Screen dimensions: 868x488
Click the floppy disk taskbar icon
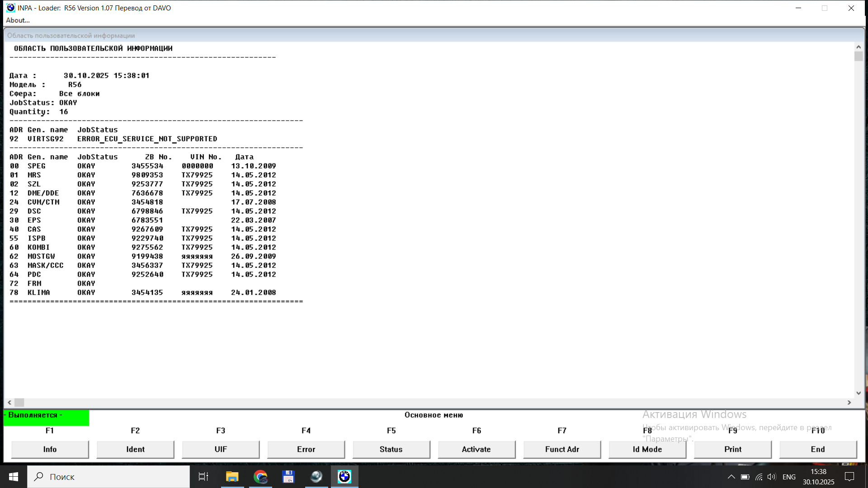[x=288, y=477]
